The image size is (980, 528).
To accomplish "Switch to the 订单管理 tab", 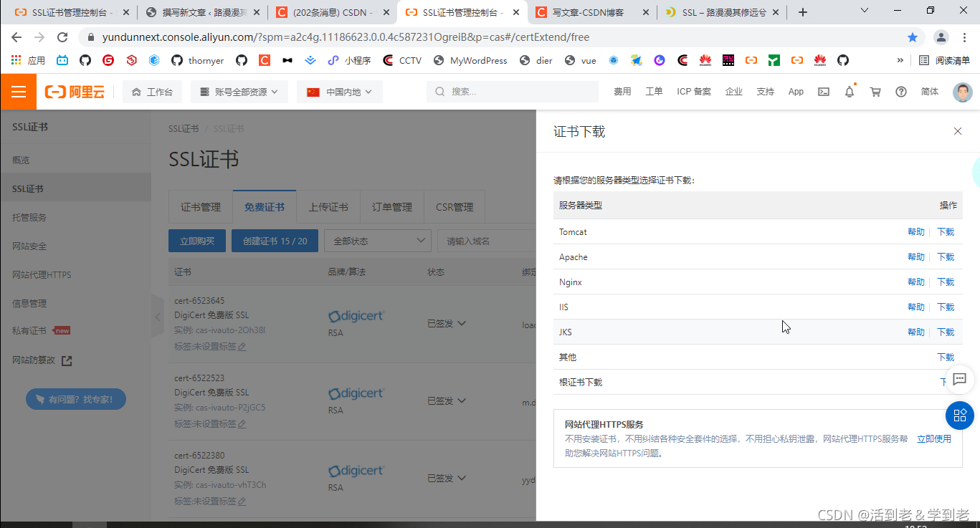I will [x=391, y=206].
